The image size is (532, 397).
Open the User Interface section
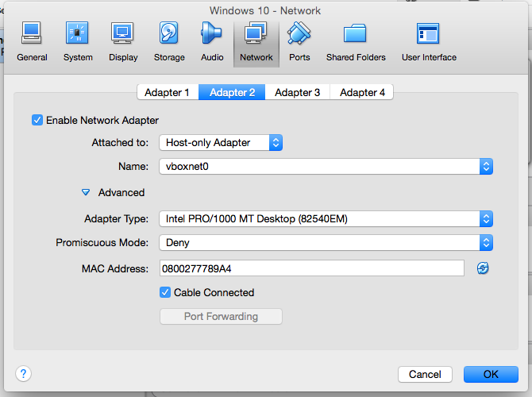(429, 41)
